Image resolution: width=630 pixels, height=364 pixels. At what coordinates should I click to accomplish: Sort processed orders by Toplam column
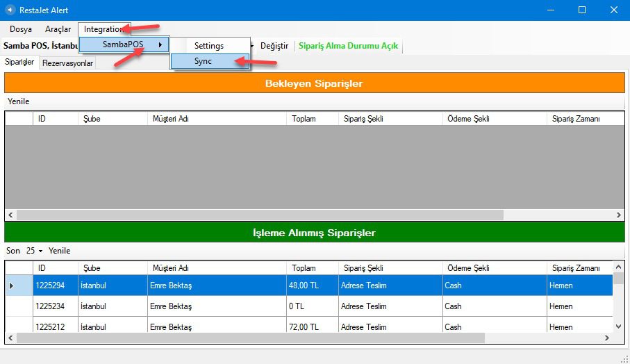coord(304,268)
